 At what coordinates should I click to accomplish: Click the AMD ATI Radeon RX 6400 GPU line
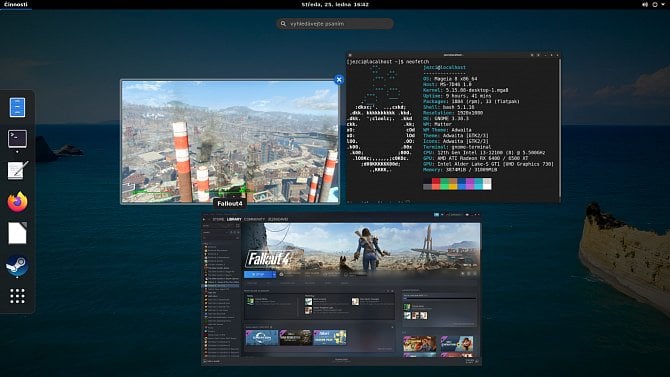(x=476, y=158)
